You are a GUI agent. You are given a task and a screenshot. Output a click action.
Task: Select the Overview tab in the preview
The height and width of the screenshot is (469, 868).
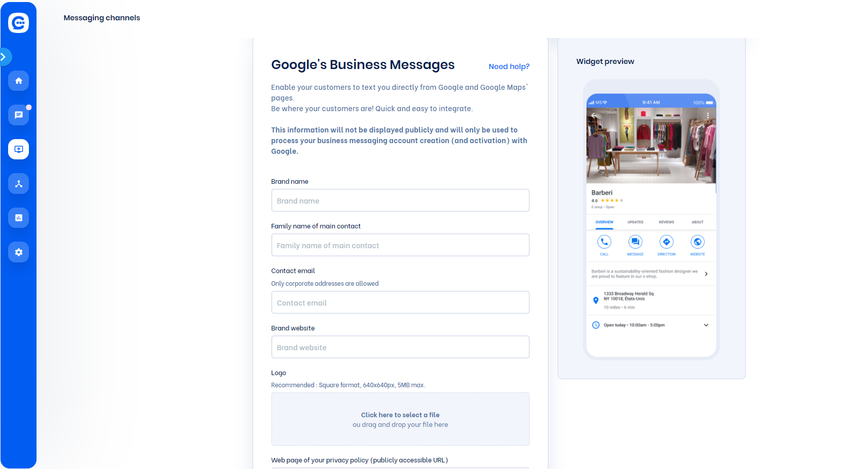point(604,222)
